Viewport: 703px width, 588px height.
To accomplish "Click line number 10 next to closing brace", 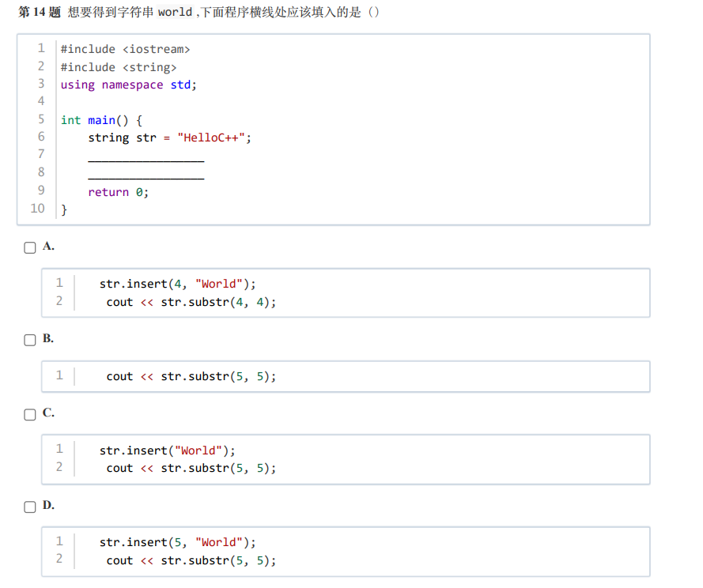I will click(x=37, y=208).
